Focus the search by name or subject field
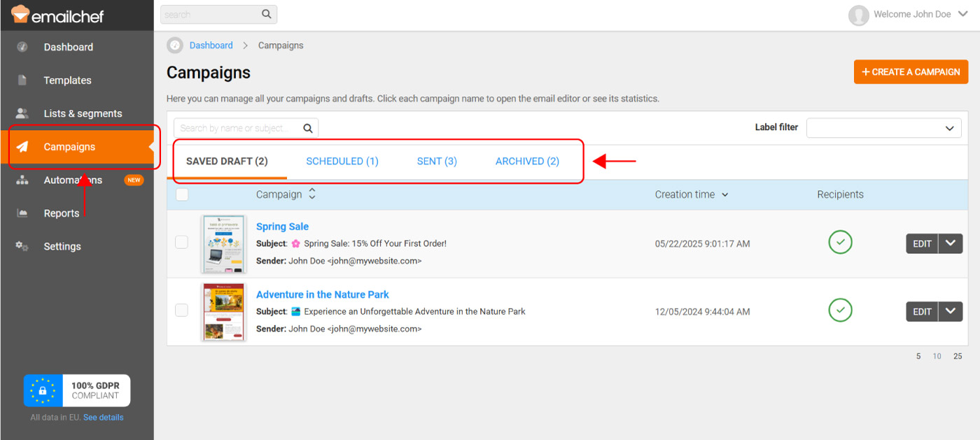Screen dimensions: 980x440 click(x=238, y=128)
